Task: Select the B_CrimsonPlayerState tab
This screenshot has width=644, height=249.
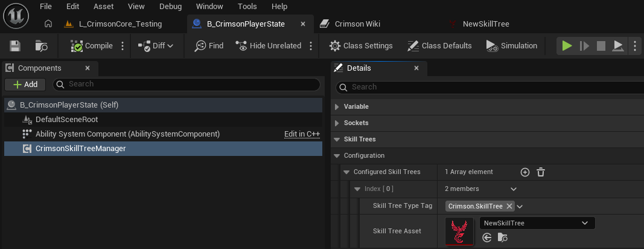Action: pyautogui.click(x=246, y=24)
